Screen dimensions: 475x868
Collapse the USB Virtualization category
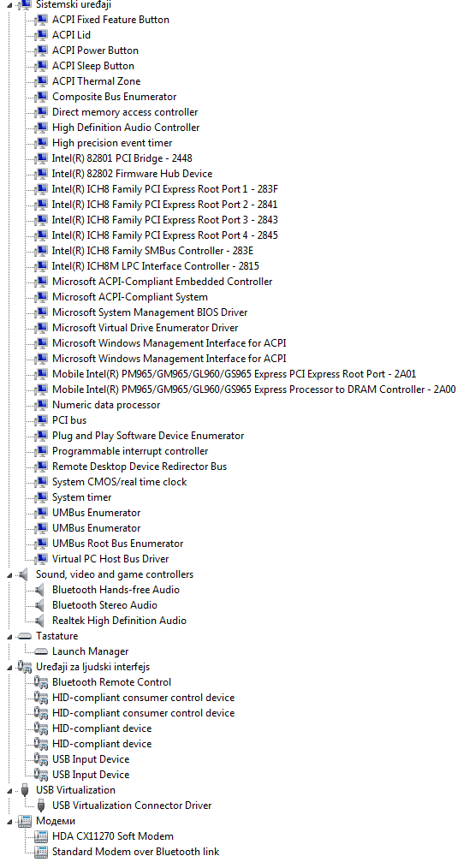(9, 790)
